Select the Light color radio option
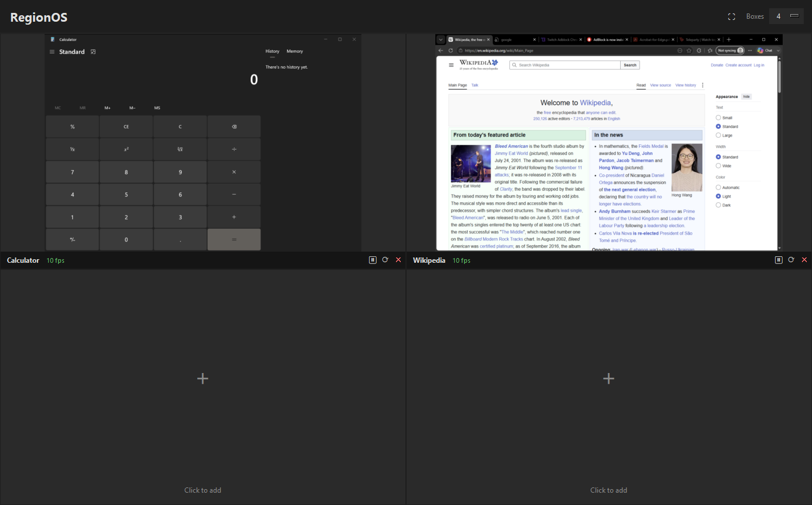Screen dimensions: 812x505 pyautogui.click(x=718, y=196)
